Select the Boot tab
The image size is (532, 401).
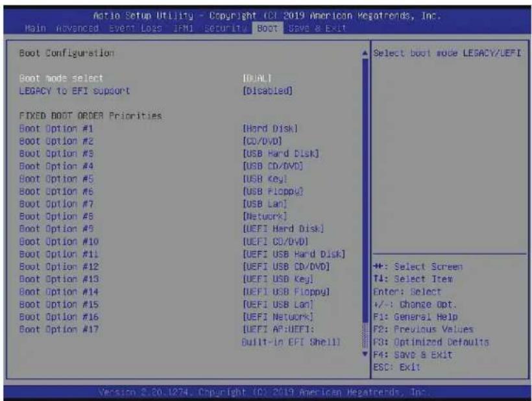[x=267, y=28]
